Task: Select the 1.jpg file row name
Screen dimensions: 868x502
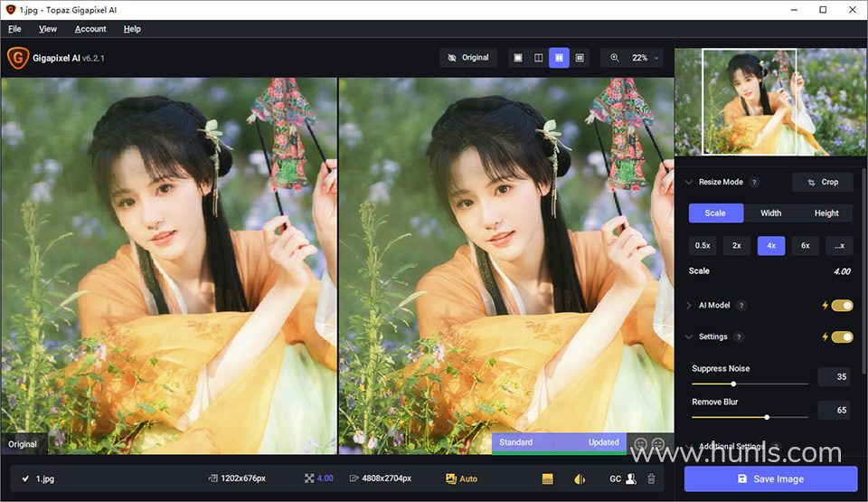Action: [45, 478]
